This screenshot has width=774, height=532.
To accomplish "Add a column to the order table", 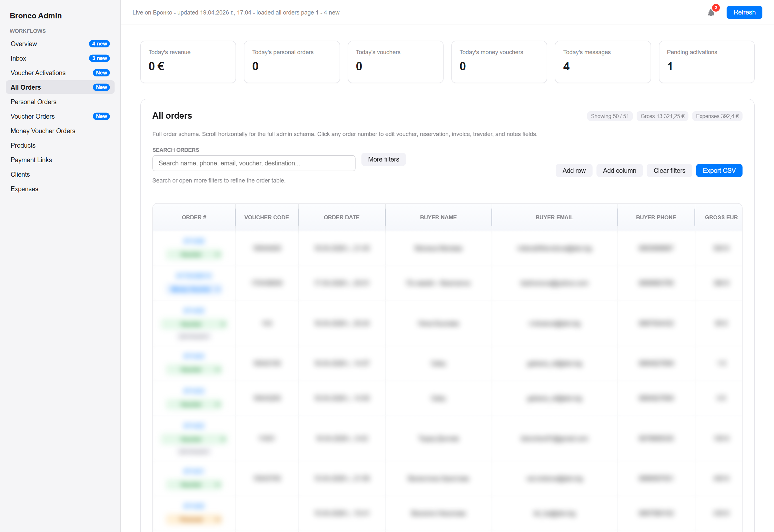I will click(619, 170).
